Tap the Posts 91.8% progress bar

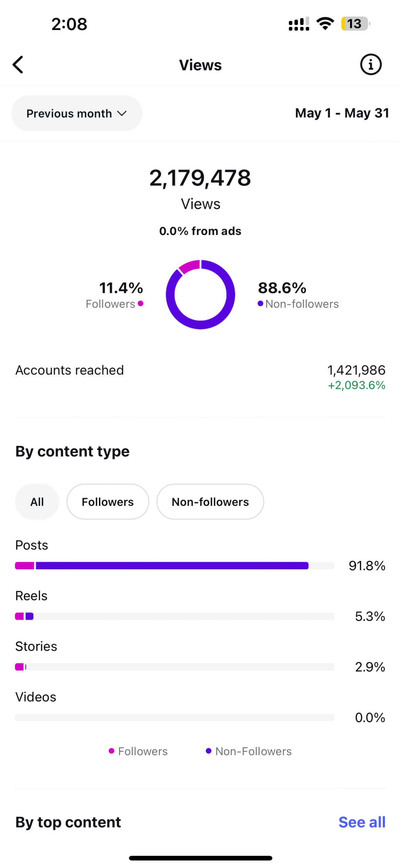tap(175, 565)
